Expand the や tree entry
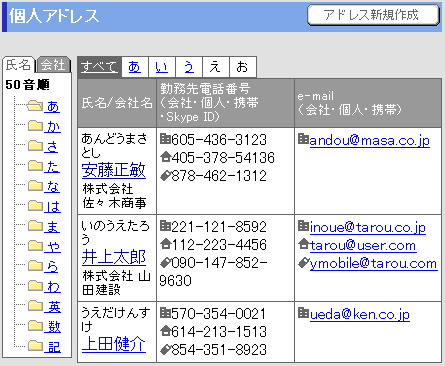Viewport: 445px width, 366px height. pyautogui.click(x=53, y=246)
